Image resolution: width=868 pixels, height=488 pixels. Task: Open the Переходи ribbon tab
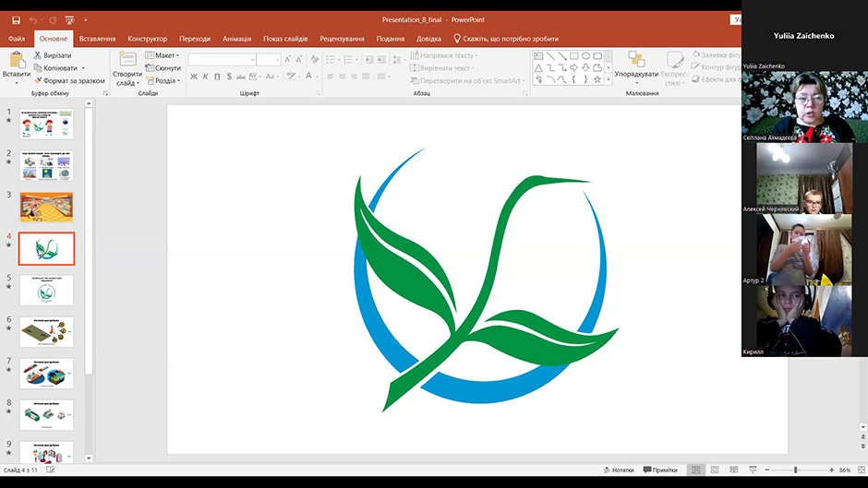[195, 39]
